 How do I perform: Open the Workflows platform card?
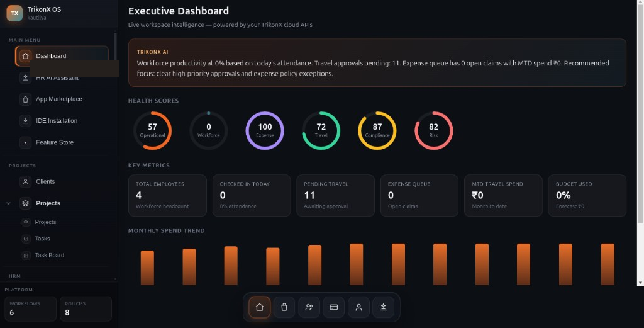click(x=30, y=308)
